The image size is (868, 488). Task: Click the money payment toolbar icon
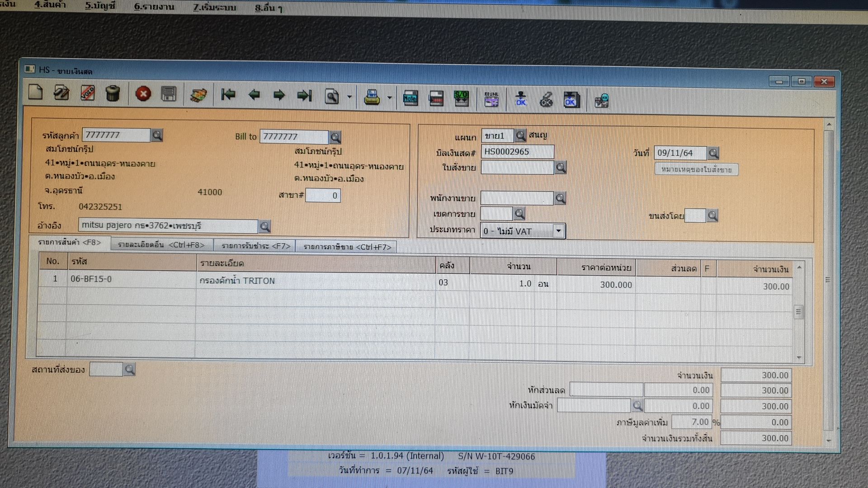tap(198, 95)
